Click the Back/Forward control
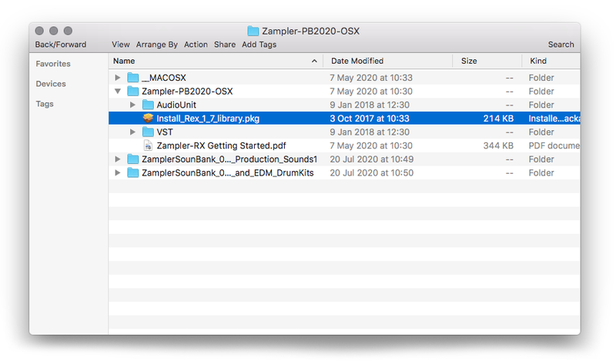This screenshot has height=364, width=616. [61, 45]
